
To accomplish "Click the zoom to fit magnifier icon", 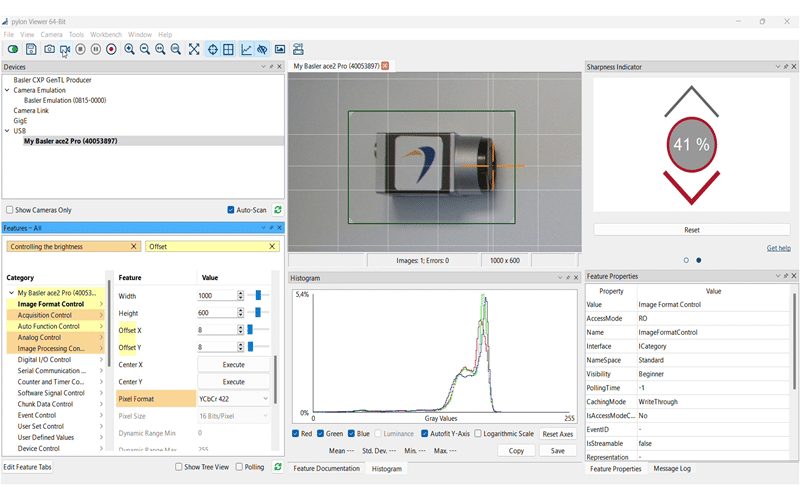I will coord(160,49).
